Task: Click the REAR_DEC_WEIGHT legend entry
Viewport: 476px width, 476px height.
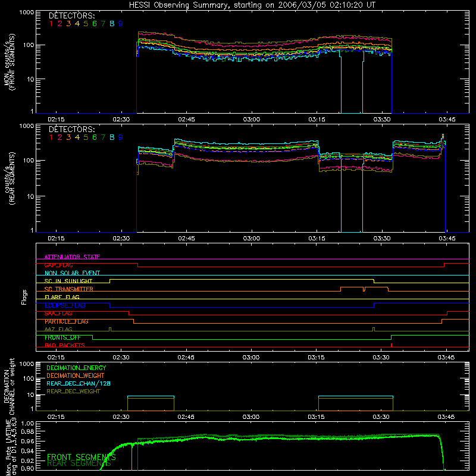Action: tap(73, 392)
